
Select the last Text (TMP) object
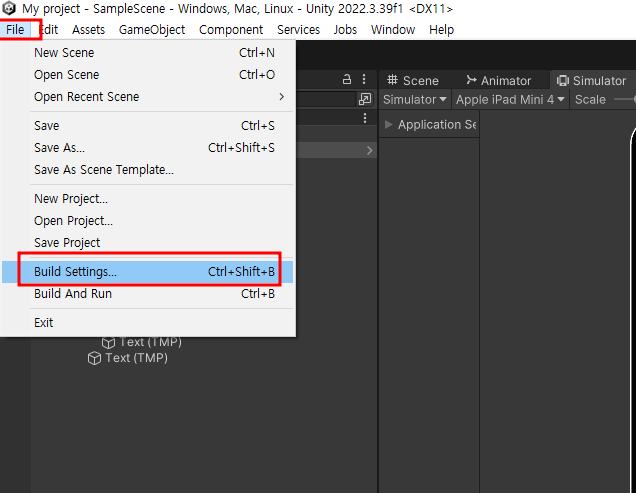point(136,358)
